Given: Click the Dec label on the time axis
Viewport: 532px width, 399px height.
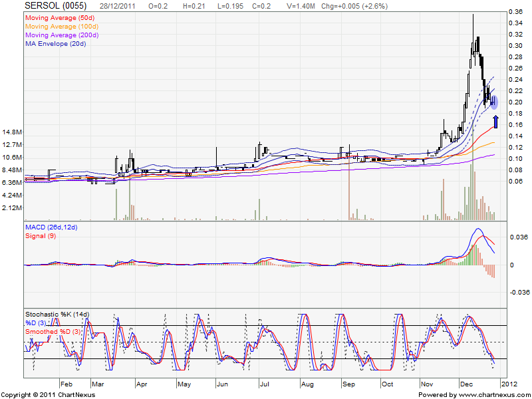Looking at the screenshot, I should (x=465, y=384).
